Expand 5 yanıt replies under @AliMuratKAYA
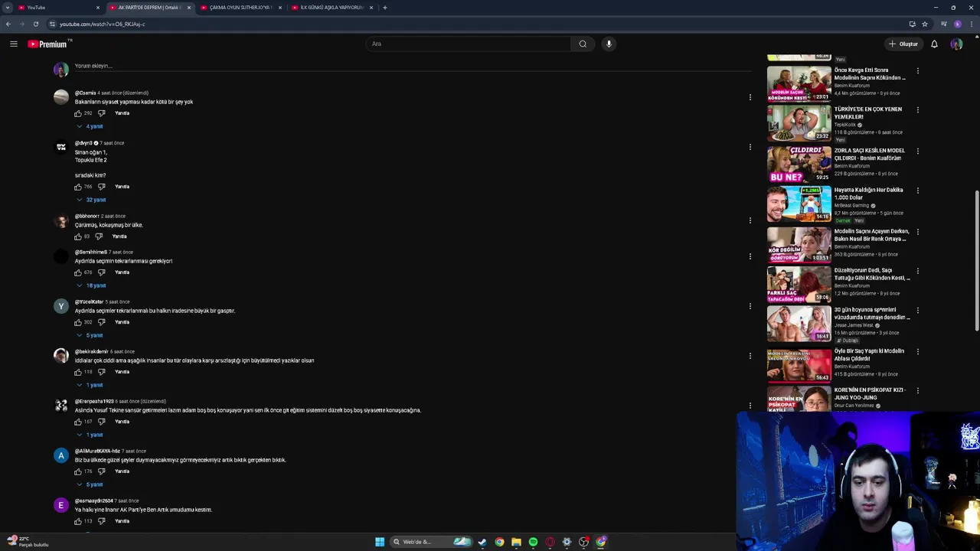This screenshot has height=551, width=980. [x=90, y=484]
